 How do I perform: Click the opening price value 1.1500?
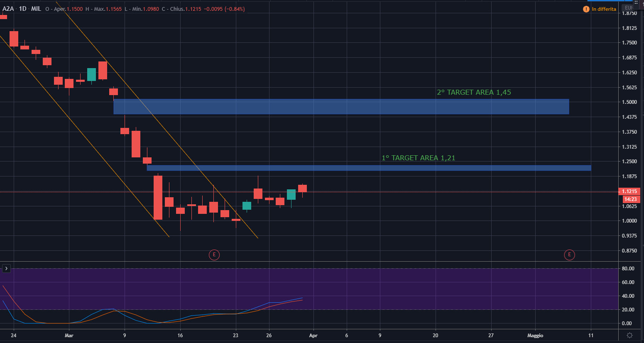75,9
